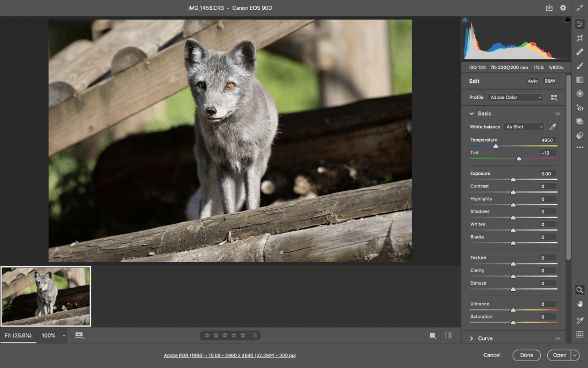Open the Red Eye removal tool
The height and width of the screenshot is (368, 588).
pyautogui.click(x=580, y=108)
